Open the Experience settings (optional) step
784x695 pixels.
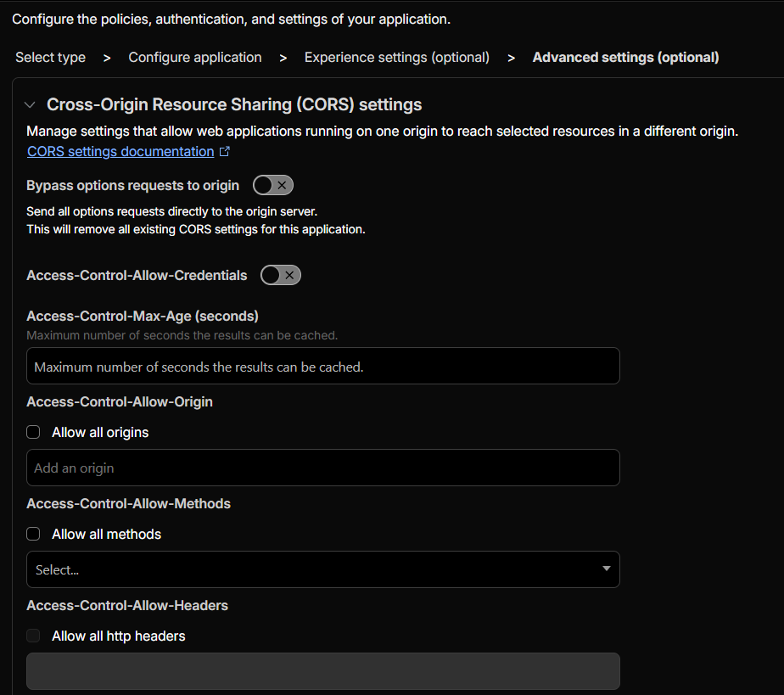coord(397,58)
